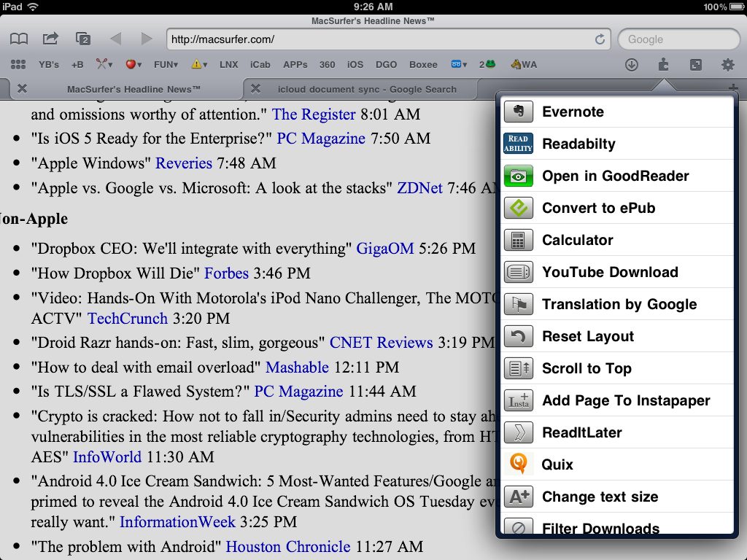This screenshot has height=560, width=747.
Task: Tap the share arrow icon
Action: click(x=50, y=38)
